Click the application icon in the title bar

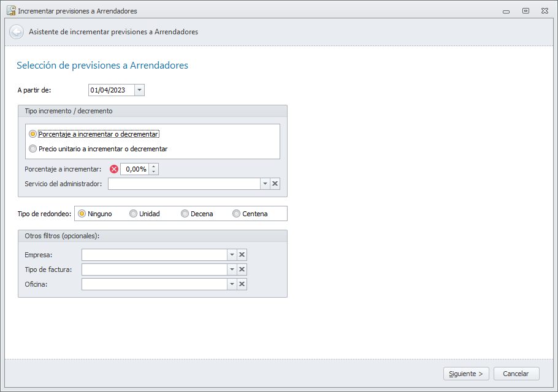11,10
